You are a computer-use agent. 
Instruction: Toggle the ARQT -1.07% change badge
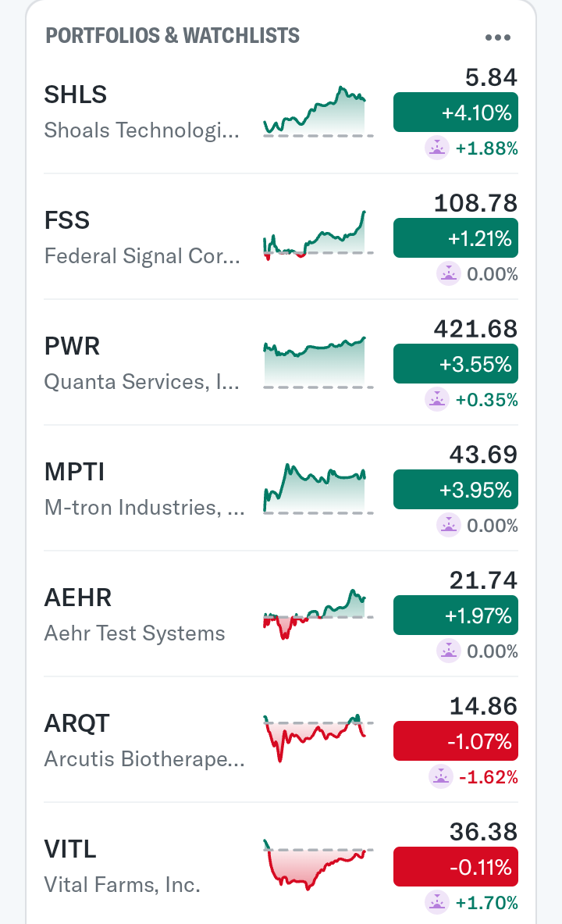tap(456, 741)
